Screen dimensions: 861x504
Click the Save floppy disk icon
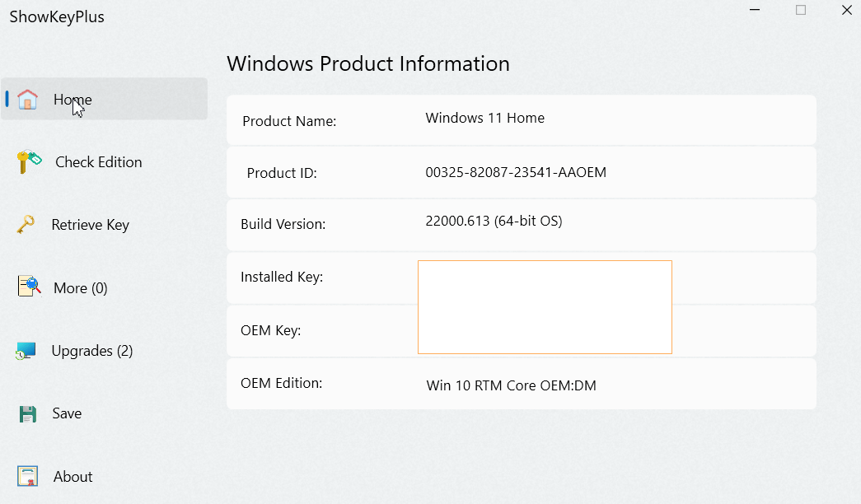[x=27, y=414]
